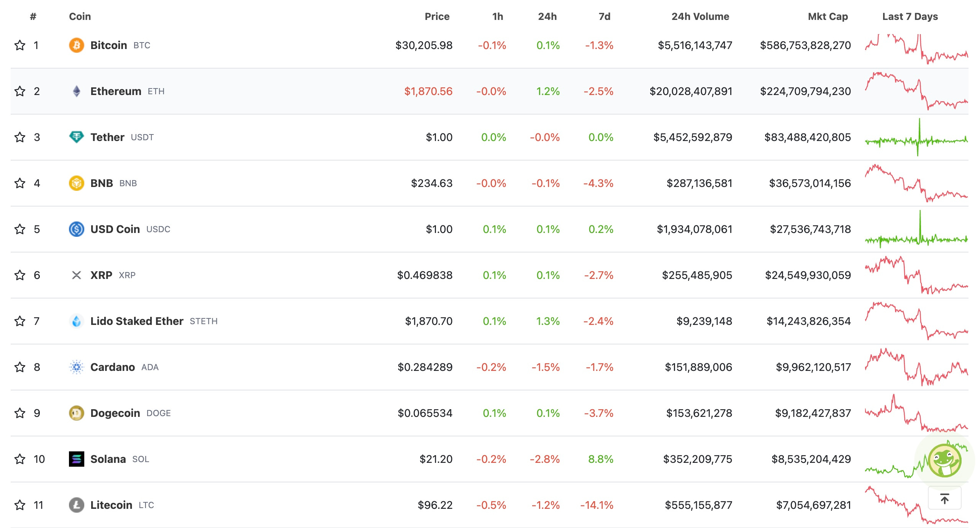Viewport: 980px width, 528px height.
Task: Open the green gecko mascot widget
Action: [x=944, y=461]
